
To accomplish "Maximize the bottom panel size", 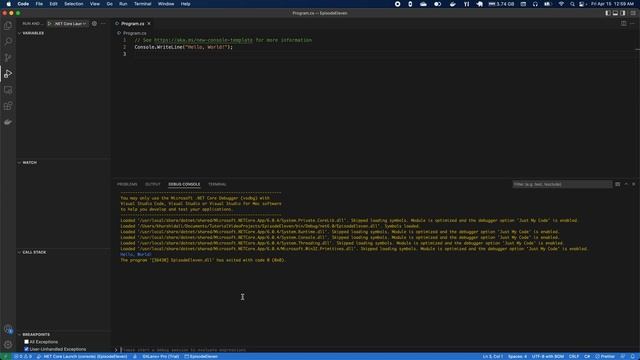I will (626, 184).
